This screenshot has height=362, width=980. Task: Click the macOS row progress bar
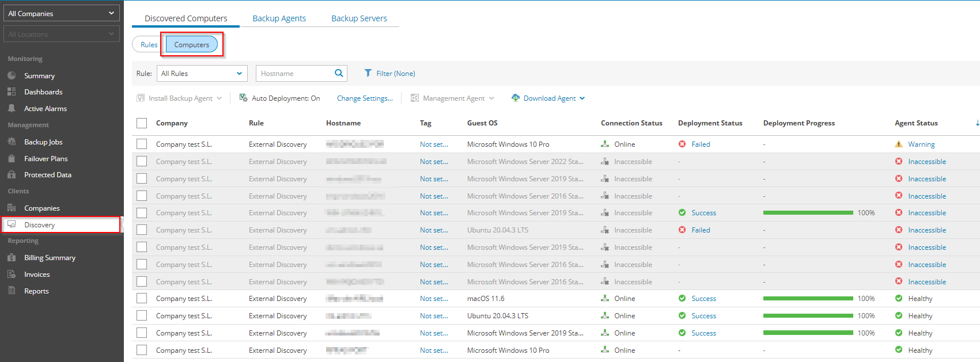(x=808, y=299)
